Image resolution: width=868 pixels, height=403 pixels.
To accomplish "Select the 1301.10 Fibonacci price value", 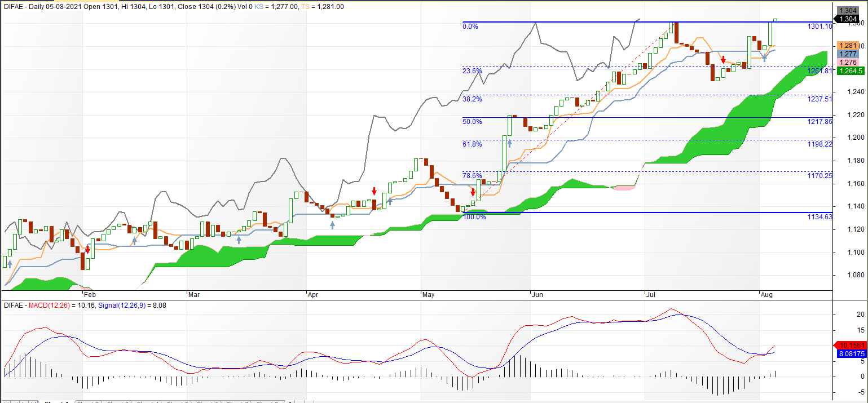I will pyautogui.click(x=820, y=26).
